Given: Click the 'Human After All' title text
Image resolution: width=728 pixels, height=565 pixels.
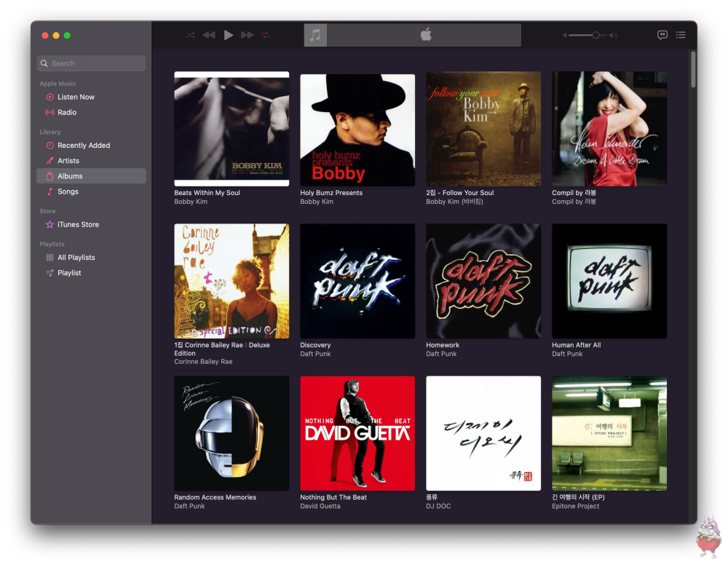Looking at the screenshot, I should pyautogui.click(x=576, y=345).
